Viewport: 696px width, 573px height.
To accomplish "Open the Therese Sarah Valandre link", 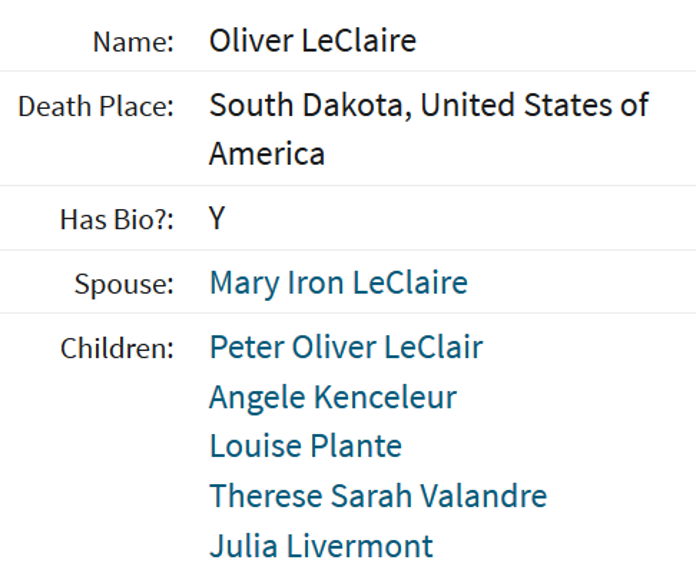I will [378, 496].
